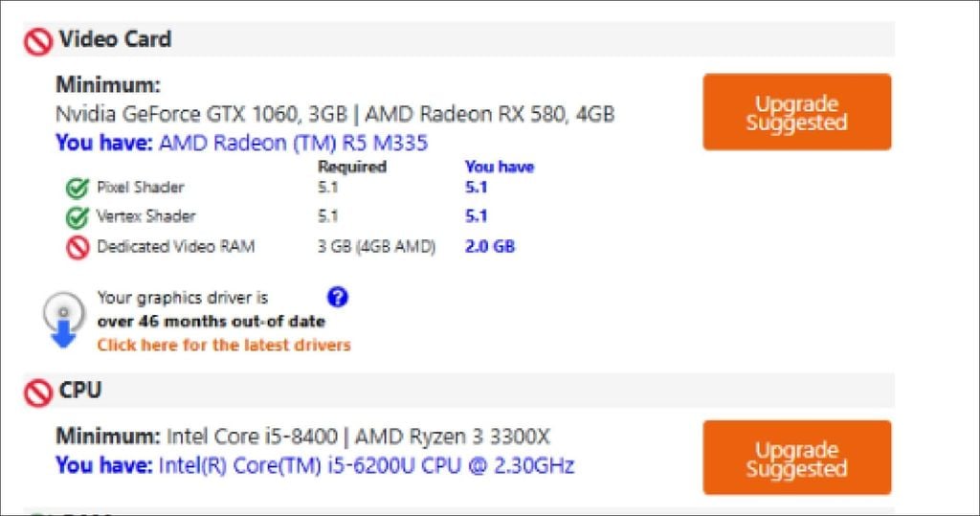Viewport: 980px width, 516px height.
Task: Click the Dedicated Video RAM label
Action: (x=176, y=247)
